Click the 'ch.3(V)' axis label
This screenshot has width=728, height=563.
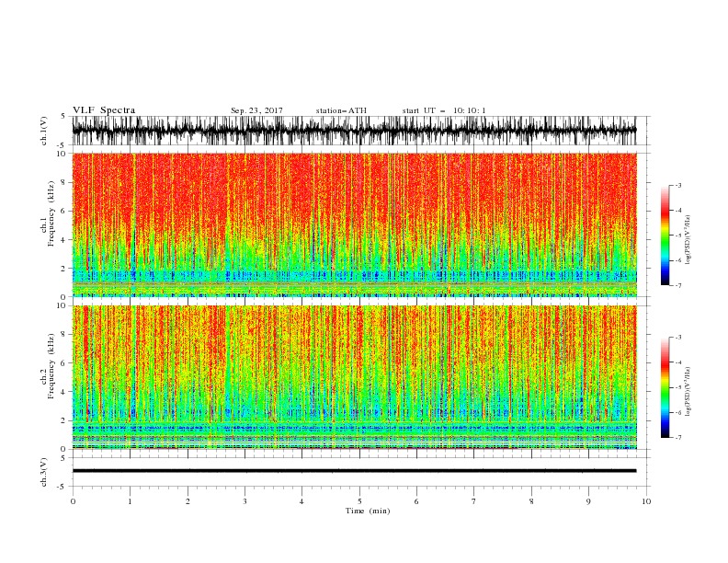[x=44, y=472]
